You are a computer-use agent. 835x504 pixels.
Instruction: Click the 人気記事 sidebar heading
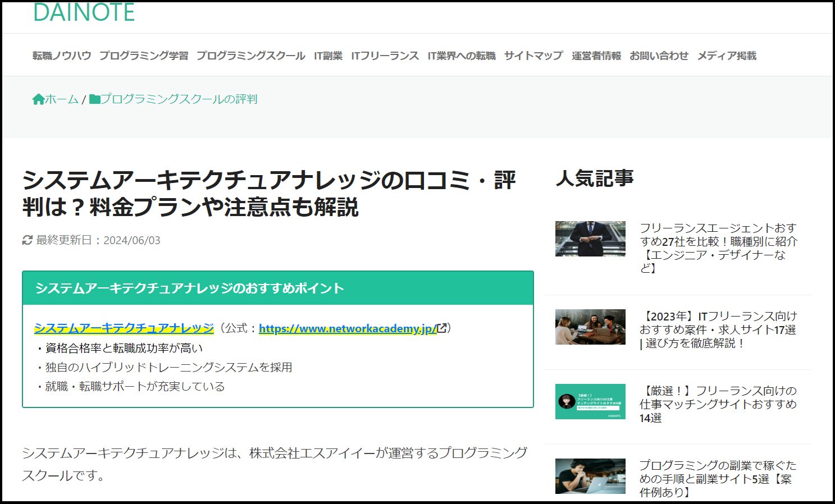click(595, 178)
